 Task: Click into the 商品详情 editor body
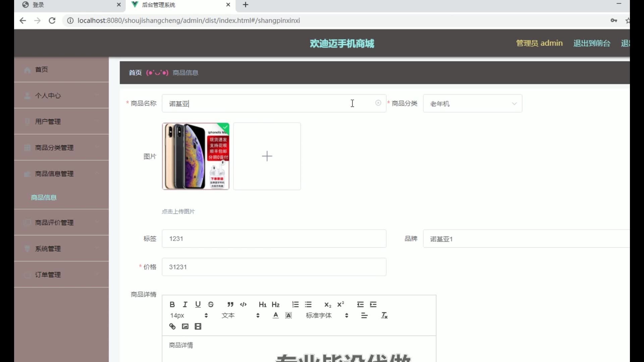pos(299,349)
